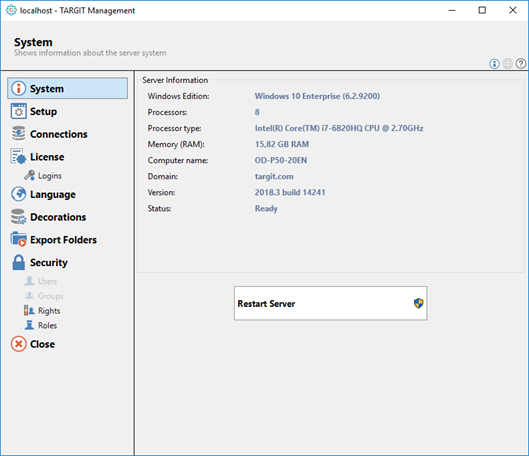This screenshot has width=529, height=456.
Task: Open the License page
Action: 47,157
